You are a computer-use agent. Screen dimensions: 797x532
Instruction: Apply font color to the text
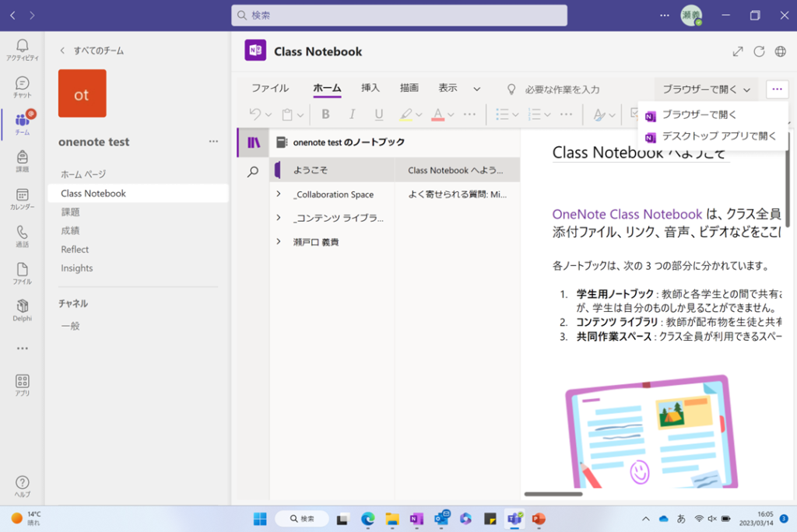[x=437, y=114]
